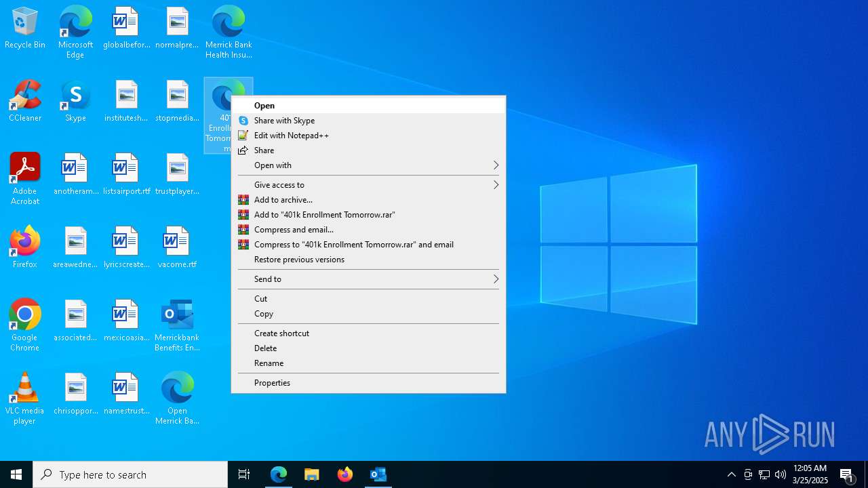
Task: Select the Microsoft Edge desktop shortcut
Action: coord(75,32)
